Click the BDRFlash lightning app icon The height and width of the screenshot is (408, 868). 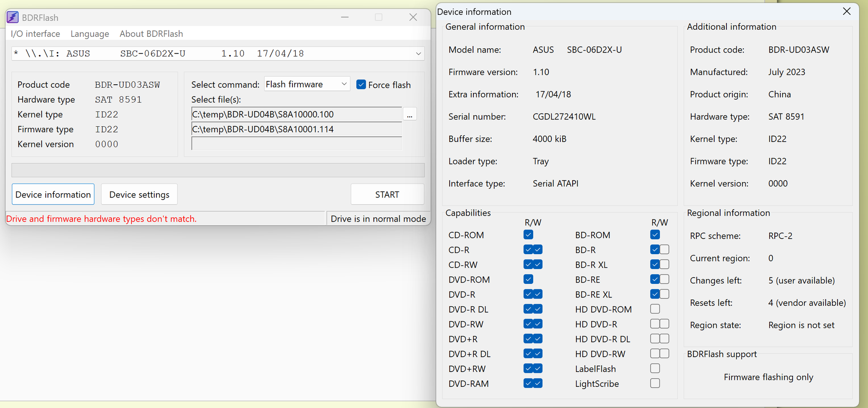click(13, 17)
